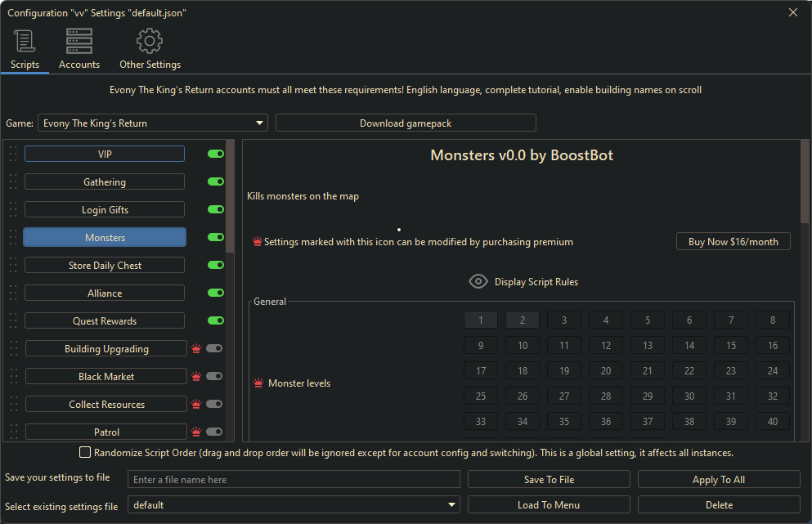Select monster level 20 tile
Viewport: 812px width, 524px height.
tap(606, 371)
